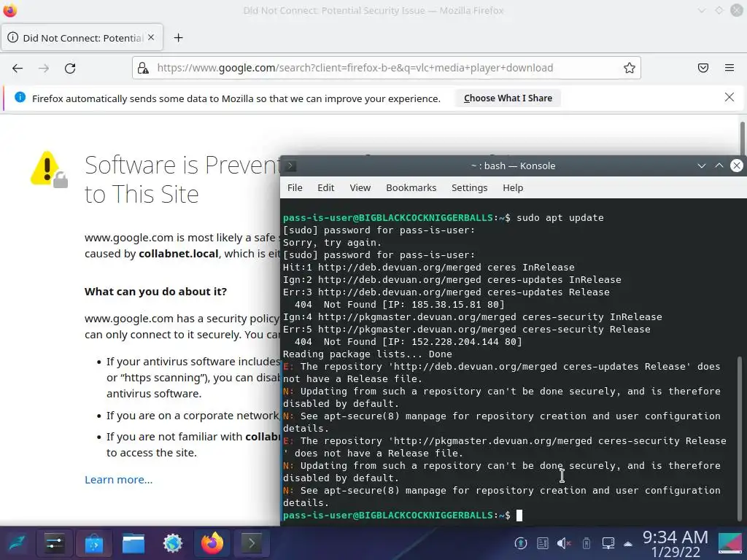Switch to Firefox from the taskbar

(x=212, y=542)
